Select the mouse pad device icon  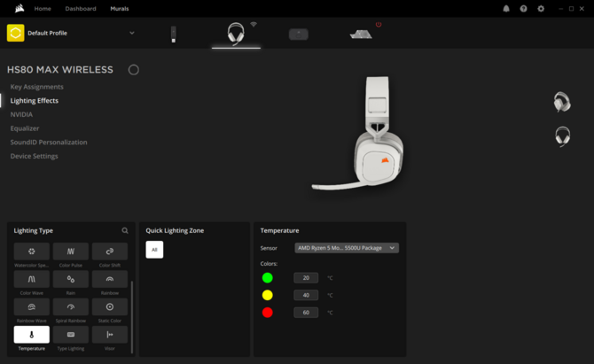(299, 35)
